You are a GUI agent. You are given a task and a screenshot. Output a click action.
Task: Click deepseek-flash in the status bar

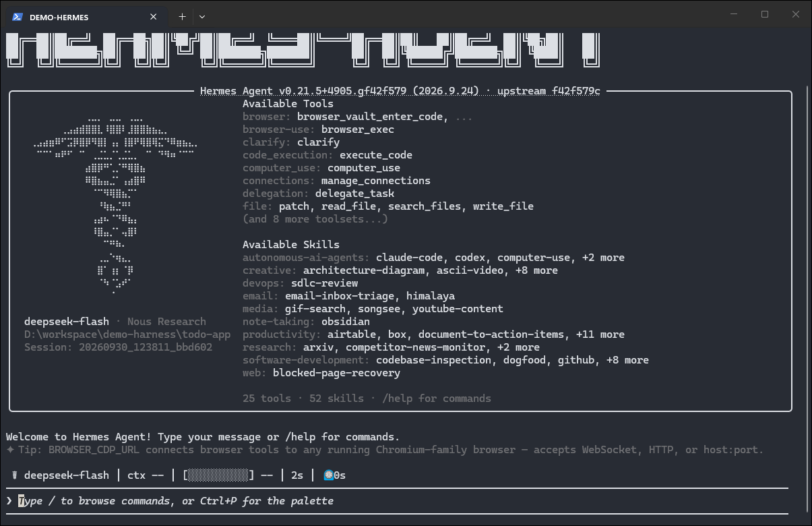[67, 475]
